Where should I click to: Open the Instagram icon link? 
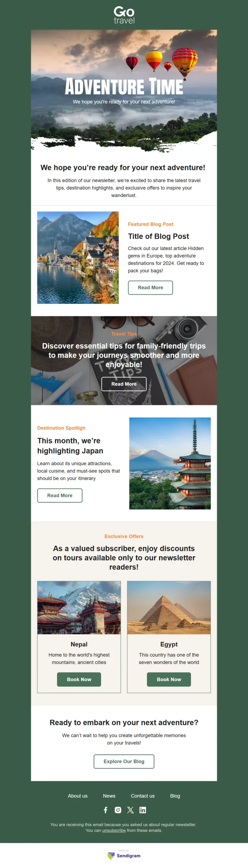pos(118,810)
